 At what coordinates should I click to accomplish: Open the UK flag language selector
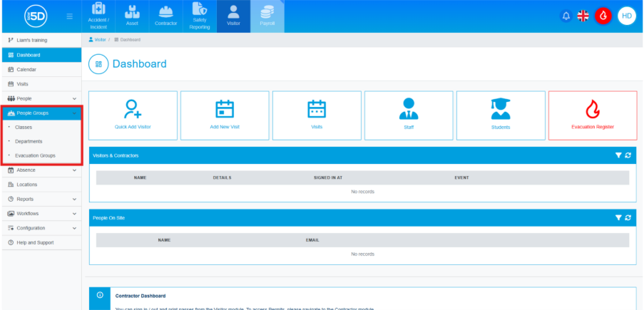[583, 16]
